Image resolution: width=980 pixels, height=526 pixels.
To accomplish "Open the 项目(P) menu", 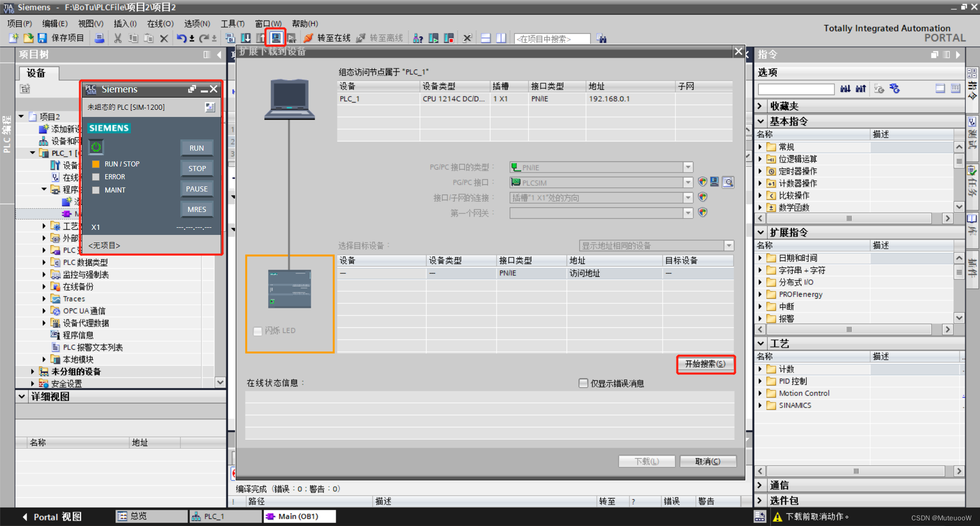I will click(19, 23).
